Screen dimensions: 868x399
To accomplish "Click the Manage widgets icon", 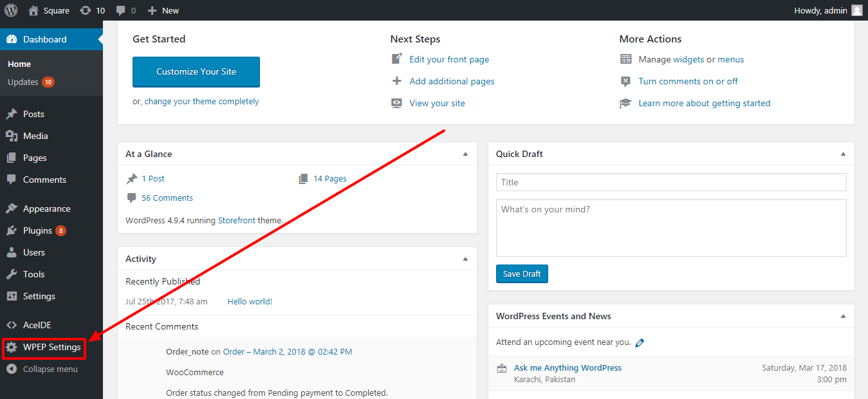I will coord(625,59).
